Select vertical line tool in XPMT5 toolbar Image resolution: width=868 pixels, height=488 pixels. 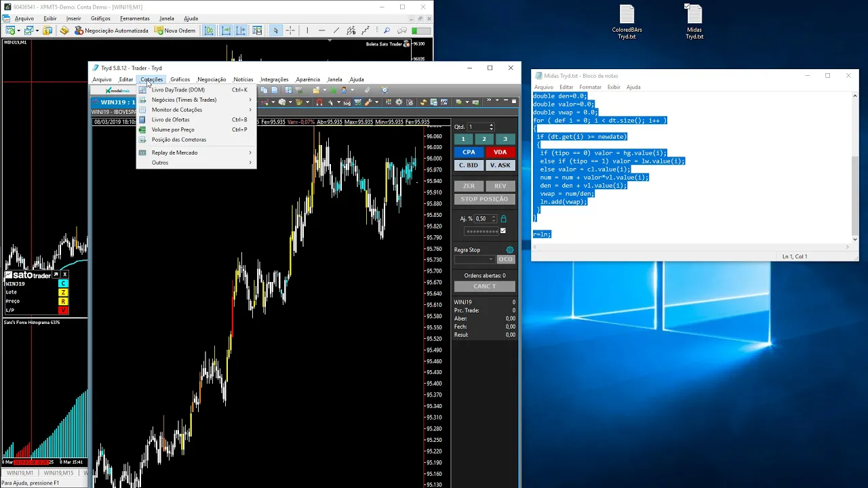[x=307, y=30]
